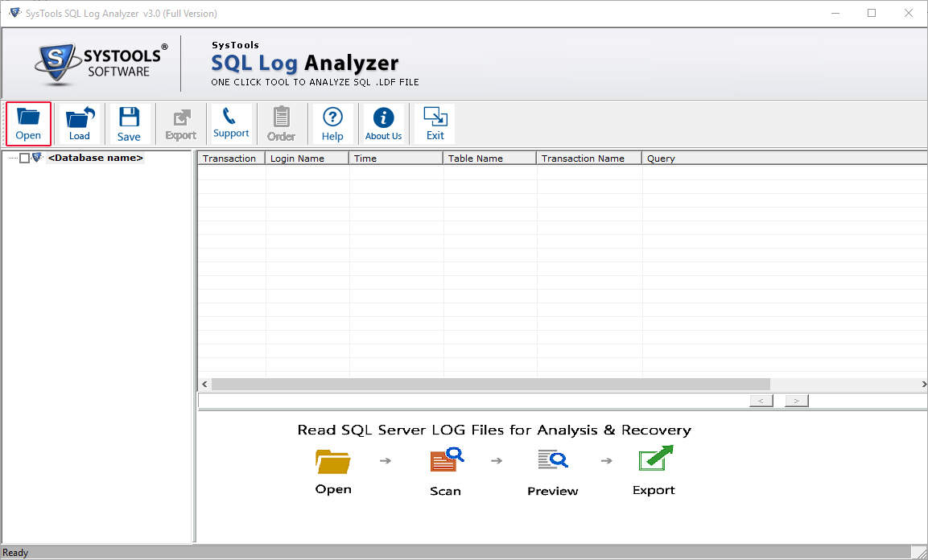Click the SysTools Software logo

click(101, 64)
